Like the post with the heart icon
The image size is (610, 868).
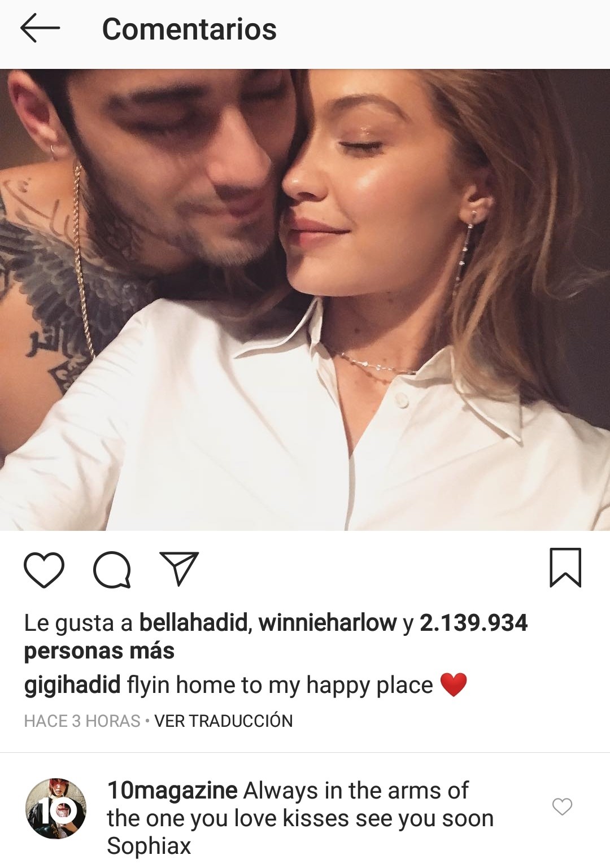pos(44,569)
